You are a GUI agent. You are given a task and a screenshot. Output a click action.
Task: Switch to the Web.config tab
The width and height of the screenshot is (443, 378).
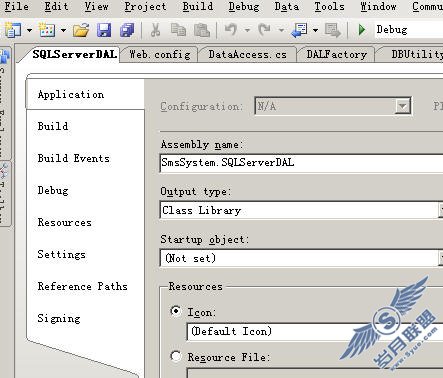click(x=160, y=54)
